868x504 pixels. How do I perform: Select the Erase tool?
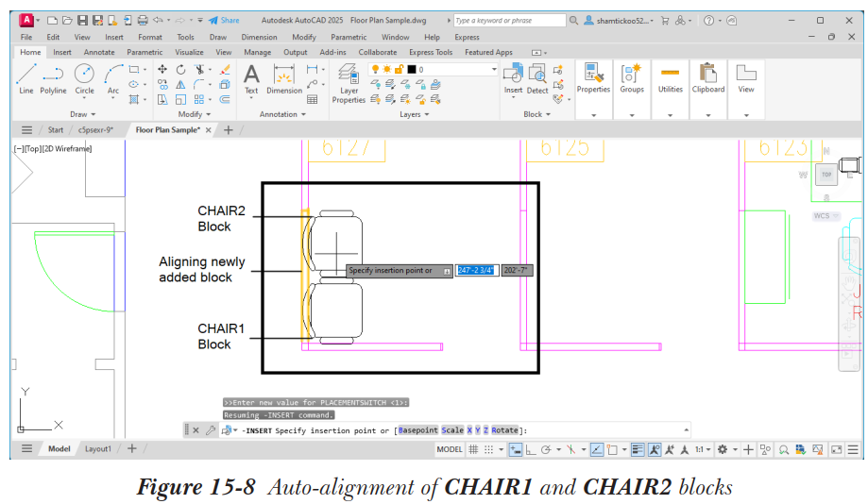(x=225, y=70)
